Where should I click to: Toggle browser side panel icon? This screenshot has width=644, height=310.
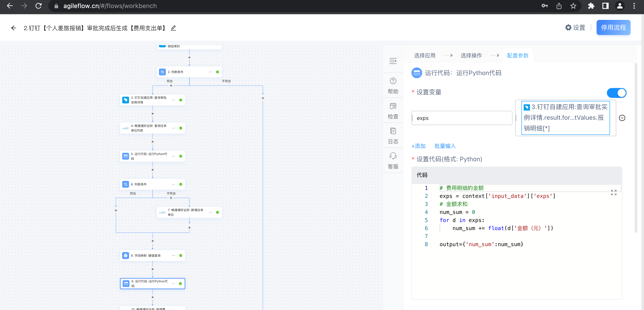[605, 6]
